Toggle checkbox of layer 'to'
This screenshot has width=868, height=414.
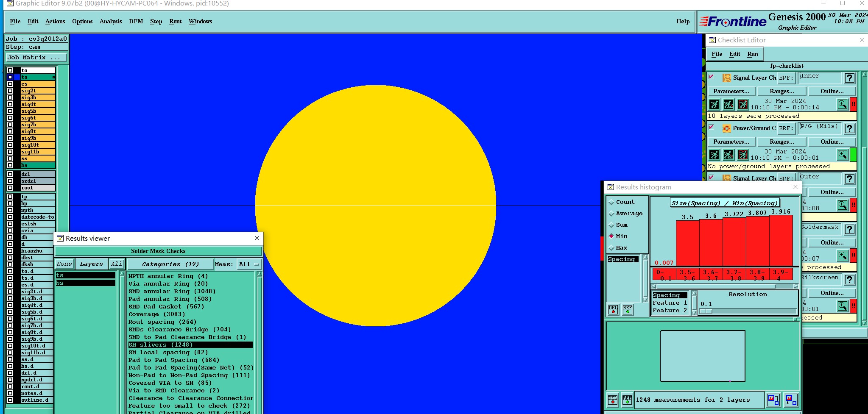tap(10, 70)
